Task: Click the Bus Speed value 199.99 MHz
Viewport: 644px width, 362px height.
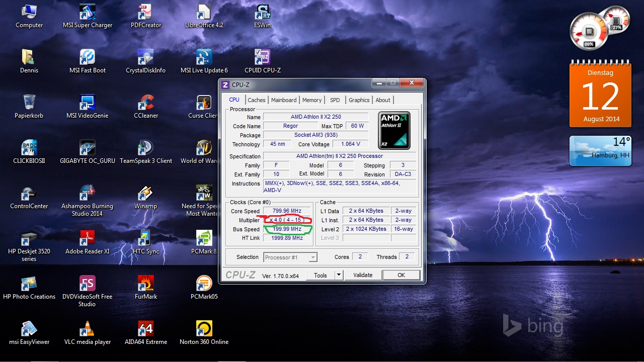Action: pyautogui.click(x=287, y=229)
